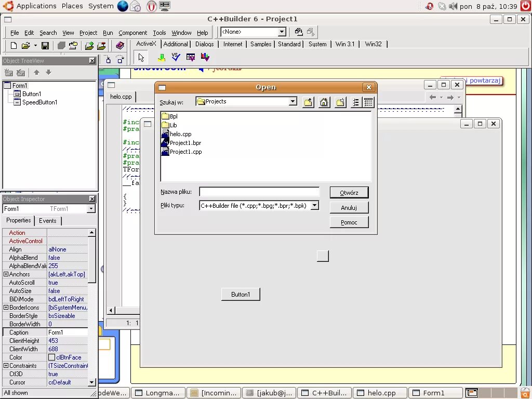
Task: Click the red shutdown power icon in the top panel
Action: pyautogui.click(x=525, y=6)
